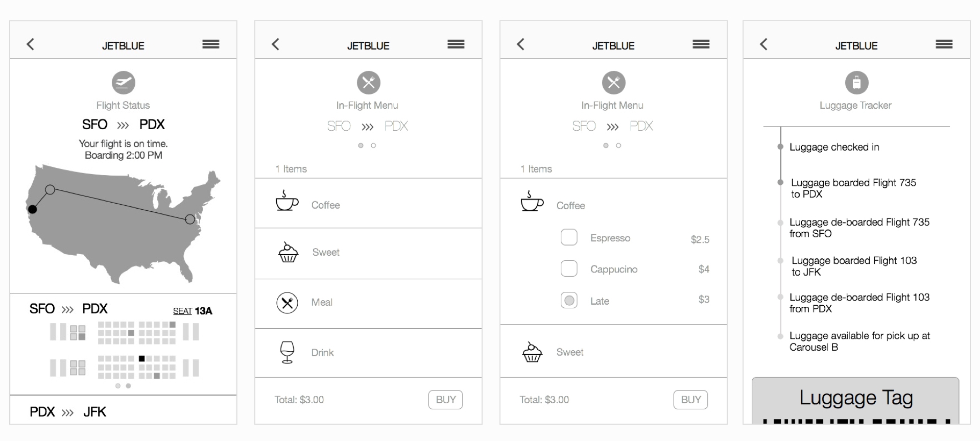Tap 'Luggage boarded Flight 103 to JFK' entry
This screenshot has height=441, width=980.
[x=854, y=266]
